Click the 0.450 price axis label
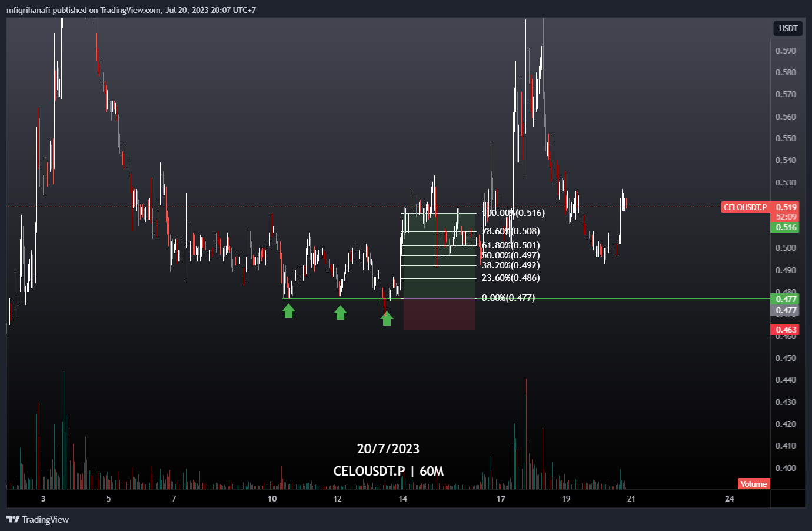 786,358
